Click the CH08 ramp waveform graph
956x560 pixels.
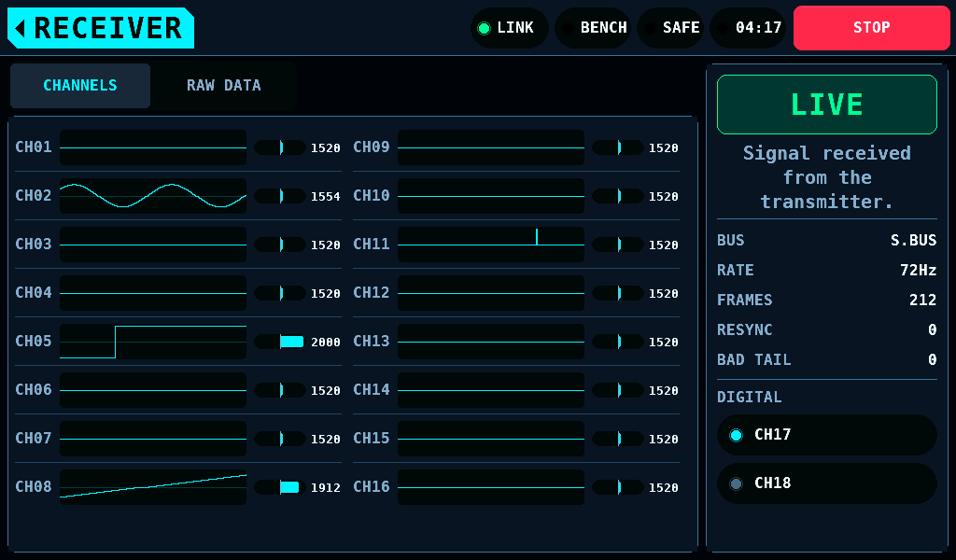click(x=153, y=487)
